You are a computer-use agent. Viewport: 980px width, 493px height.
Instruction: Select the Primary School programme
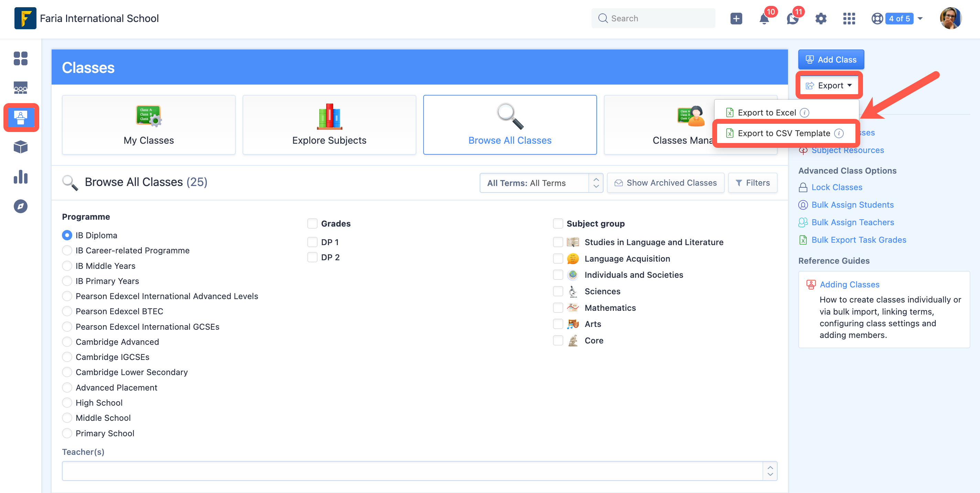(67, 433)
